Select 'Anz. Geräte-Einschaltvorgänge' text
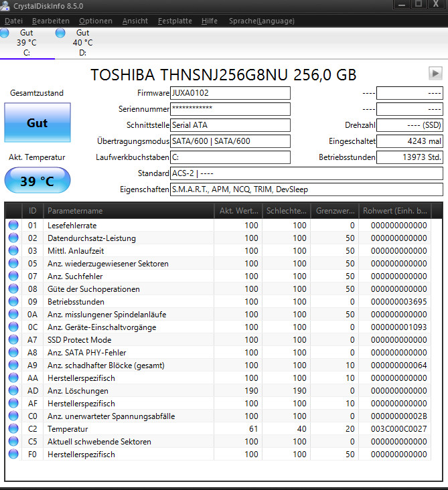 pos(102,327)
